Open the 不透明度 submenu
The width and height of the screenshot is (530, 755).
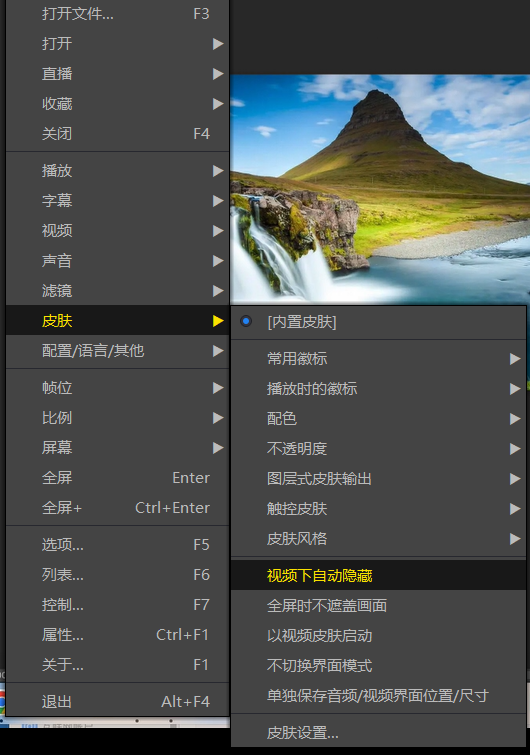click(378, 449)
